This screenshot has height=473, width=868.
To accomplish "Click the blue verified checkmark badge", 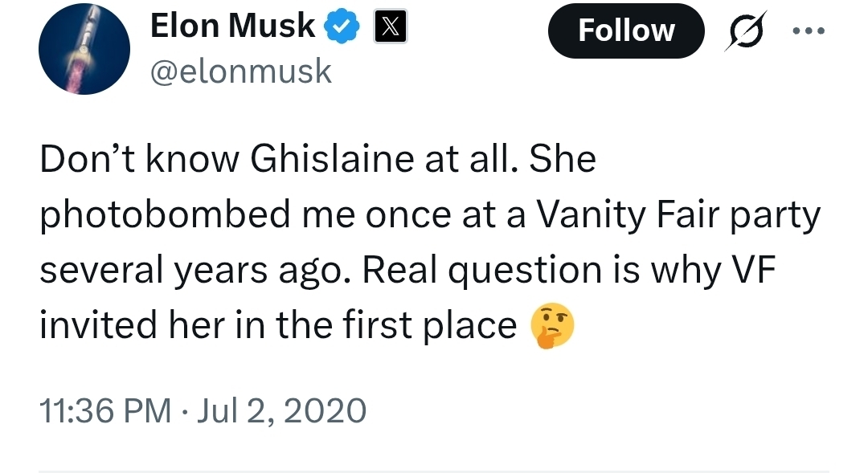I will tap(342, 28).
